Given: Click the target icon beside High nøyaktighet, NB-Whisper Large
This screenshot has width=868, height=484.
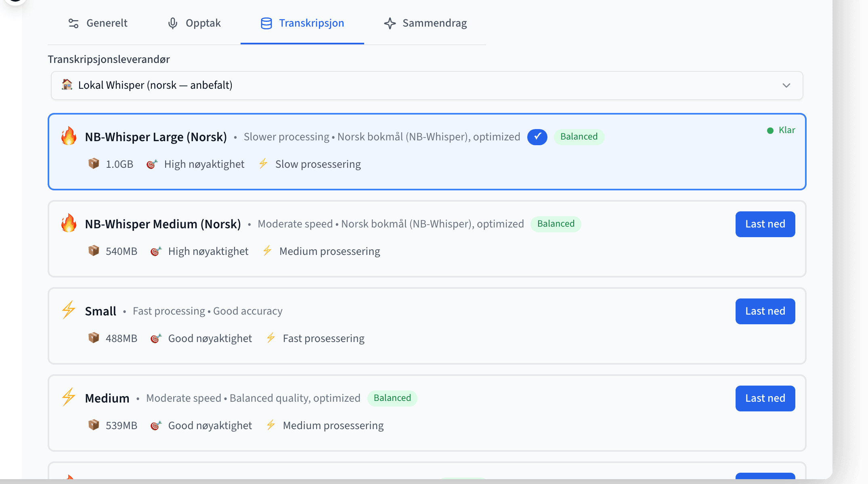Looking at the screenshot, I should pos(152,164).
